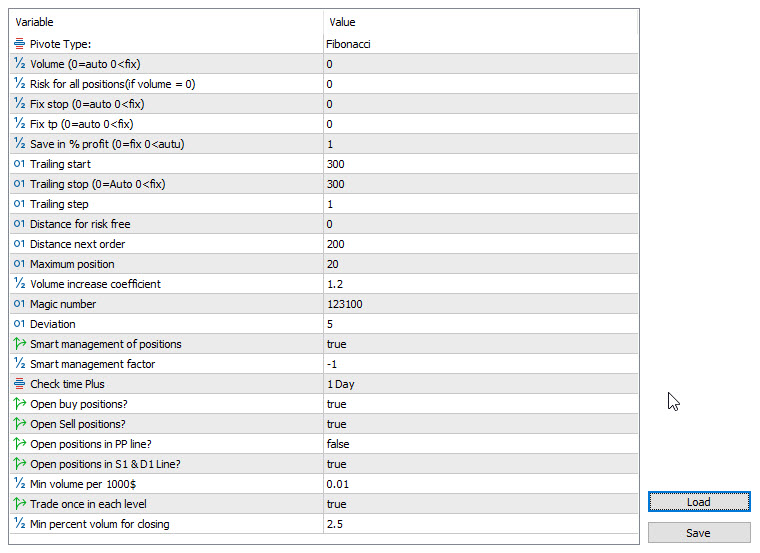Toggle Open positions in PP line value

[338, 444]
